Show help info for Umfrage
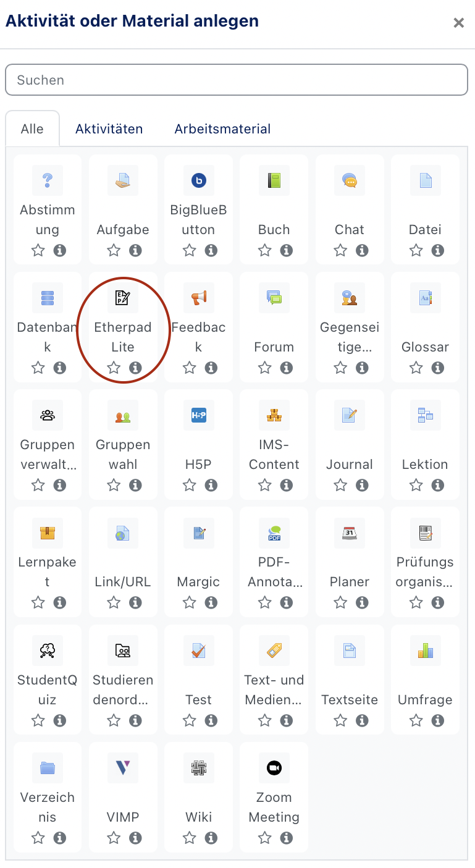Screen dimensions: 475x868 tap(437, 720)
